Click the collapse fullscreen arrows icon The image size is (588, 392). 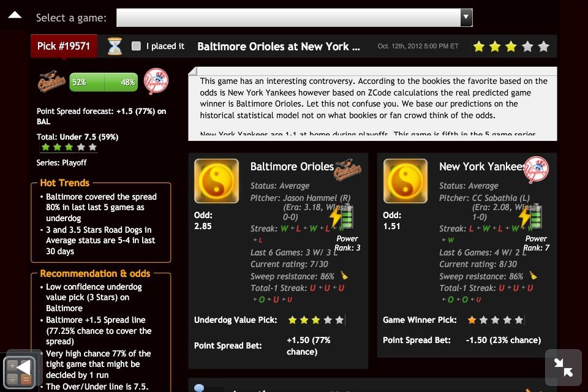coord(563,367)
